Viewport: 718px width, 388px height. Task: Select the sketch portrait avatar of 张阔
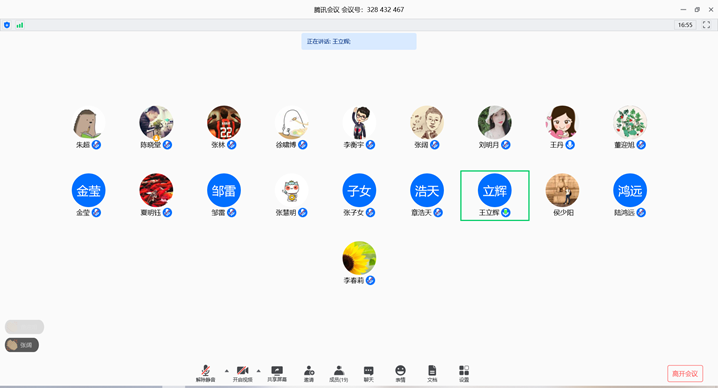(427, 122)
